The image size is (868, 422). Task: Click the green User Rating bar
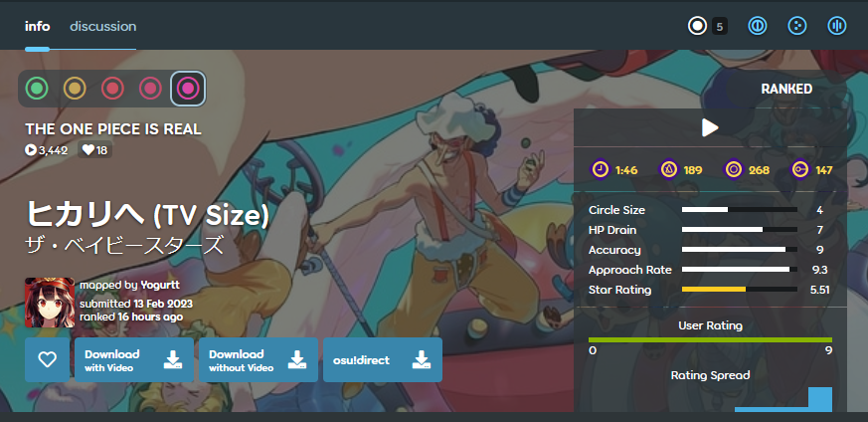coord(710,339)
